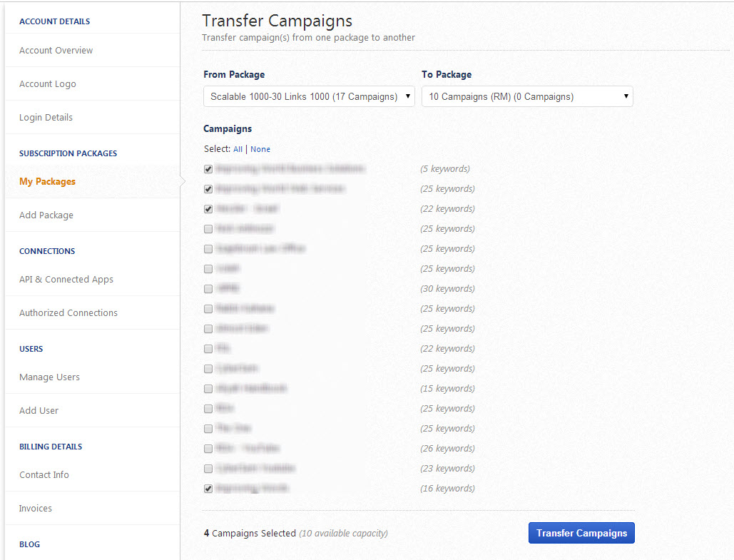Open API & Connected Apps

[x=66, y=280]
